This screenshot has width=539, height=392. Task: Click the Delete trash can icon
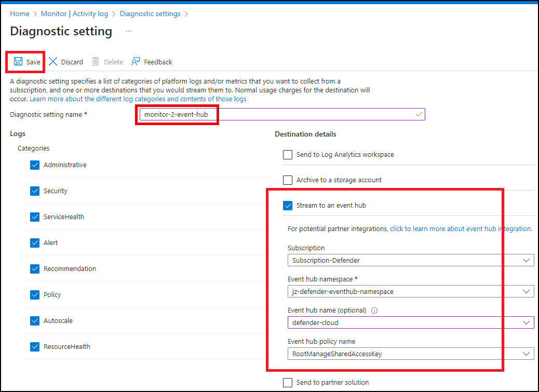click(x=96, y=62)
